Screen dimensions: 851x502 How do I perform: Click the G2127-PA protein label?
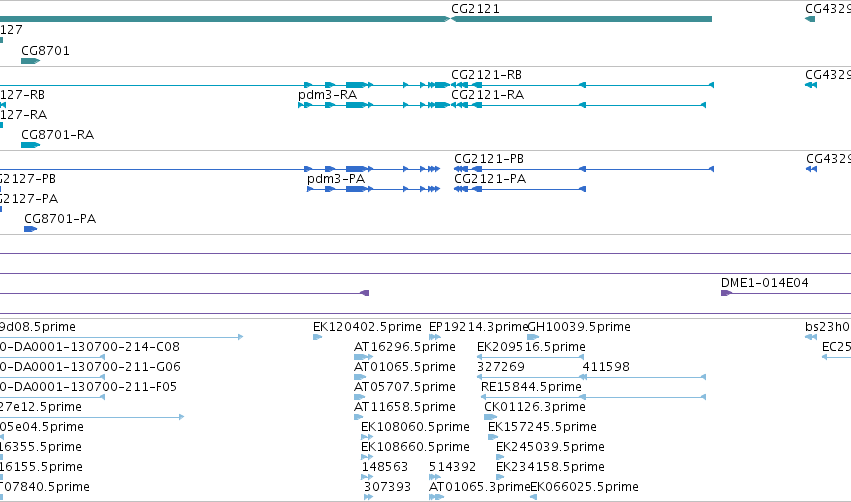(29, 199)
